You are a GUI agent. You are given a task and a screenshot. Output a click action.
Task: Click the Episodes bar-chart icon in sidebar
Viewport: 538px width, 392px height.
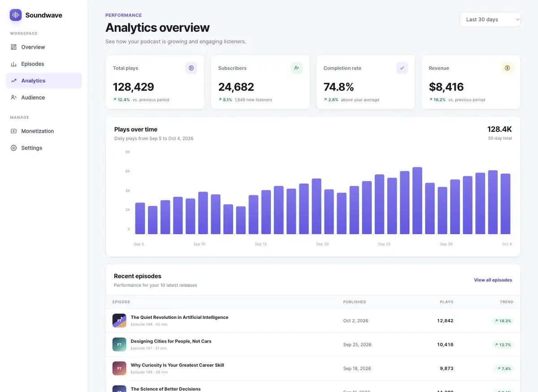13,64
